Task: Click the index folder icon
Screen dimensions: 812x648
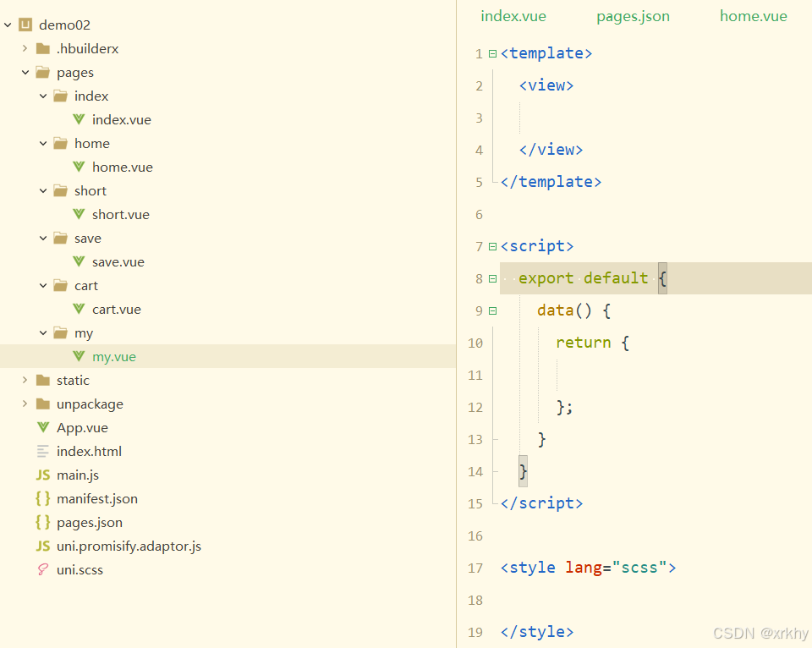Action: click(x=61, y=96)
